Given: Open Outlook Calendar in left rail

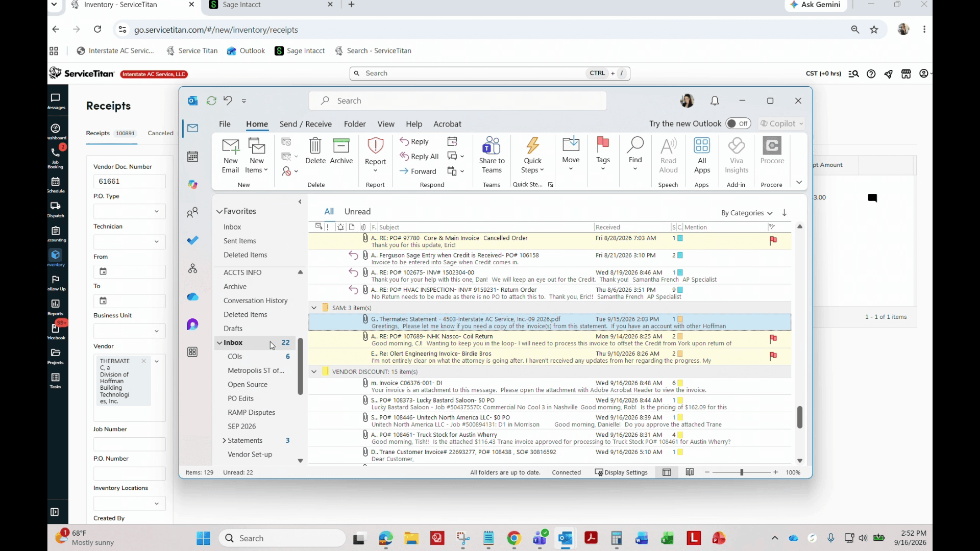Looking at the screenshot, I should [192, 157].
